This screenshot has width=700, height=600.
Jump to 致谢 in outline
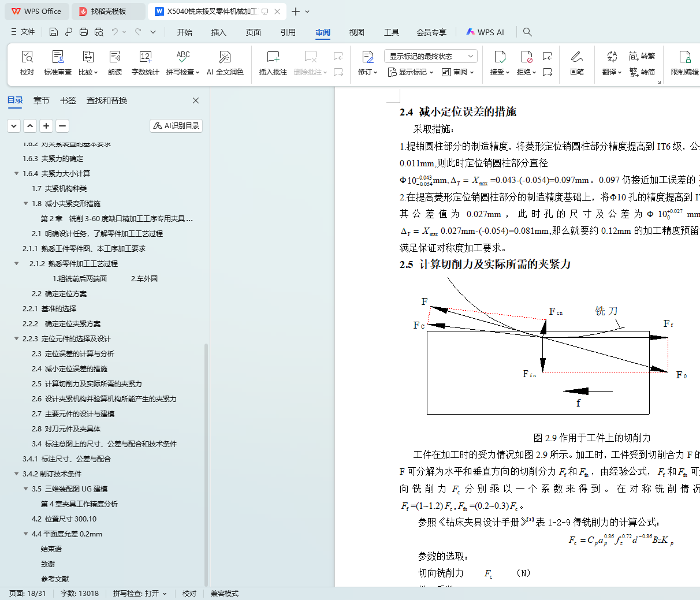pos(48,564)
